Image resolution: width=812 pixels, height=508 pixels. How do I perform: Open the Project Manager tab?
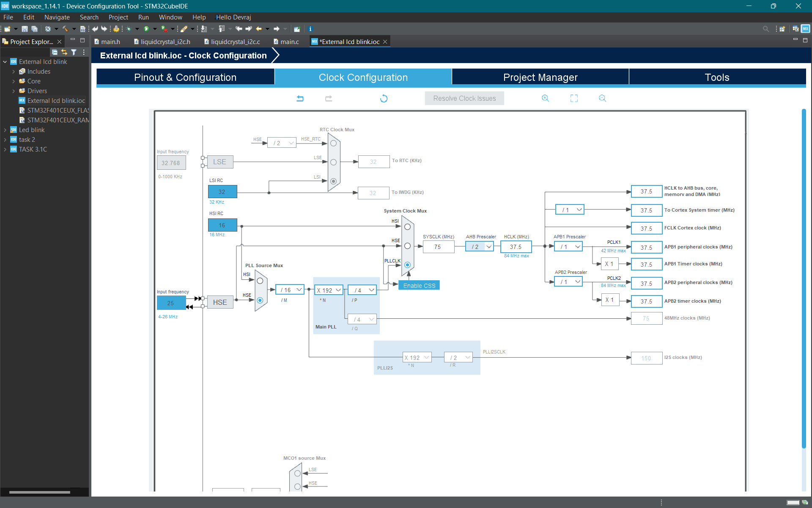(540, 77)
